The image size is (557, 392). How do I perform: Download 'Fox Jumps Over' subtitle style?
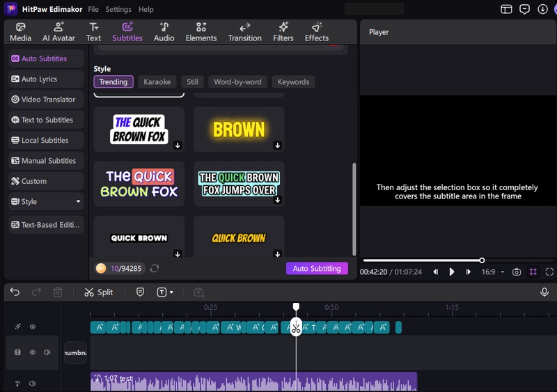click(277, 200)
